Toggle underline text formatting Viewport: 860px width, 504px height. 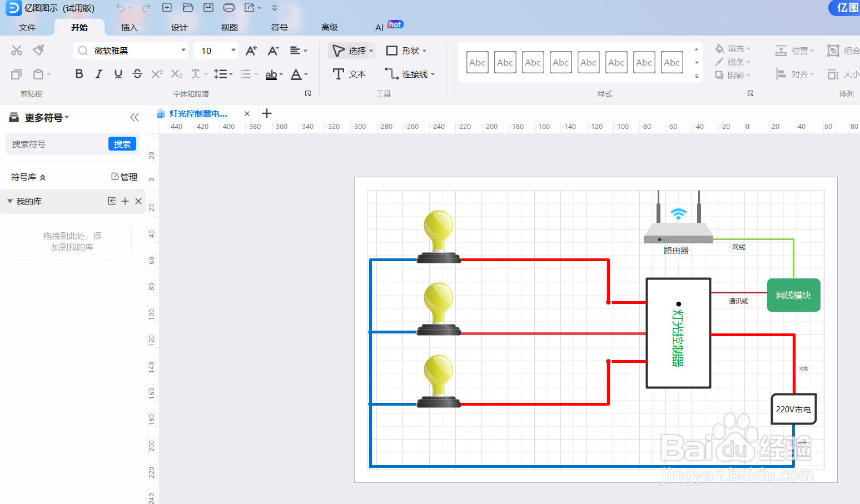pyautogui.click(x=118, y=74)
